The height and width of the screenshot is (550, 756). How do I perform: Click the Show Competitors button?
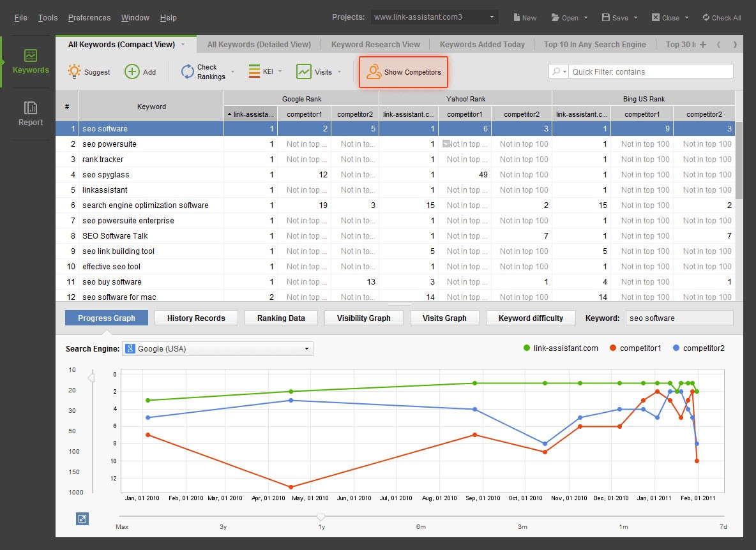pos(403,71)
